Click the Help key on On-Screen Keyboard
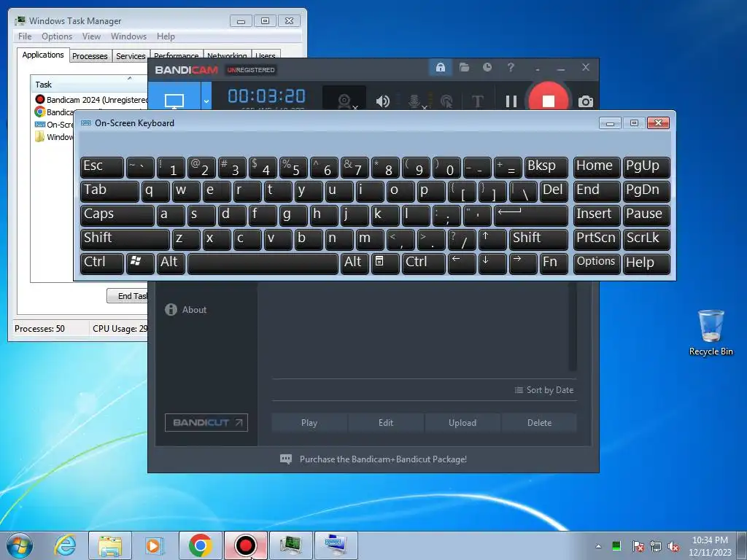The image size is (747, 560). pyautogui.click(x=646, y=263)
